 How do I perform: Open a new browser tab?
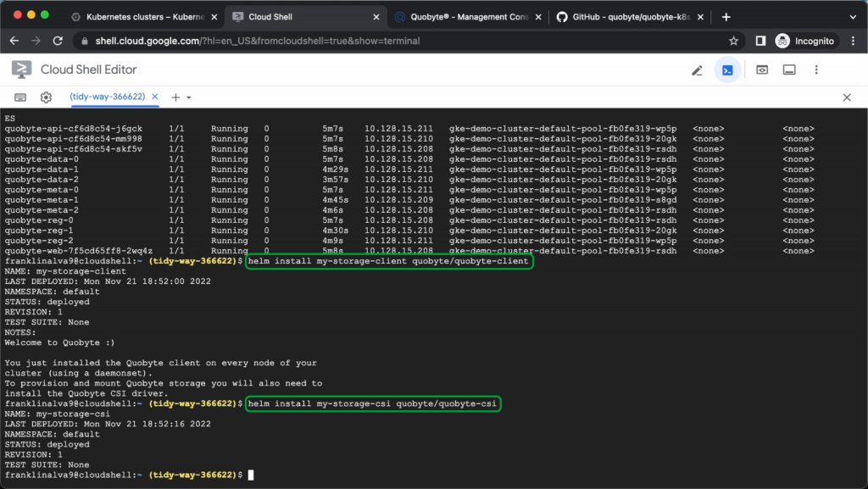726,17
